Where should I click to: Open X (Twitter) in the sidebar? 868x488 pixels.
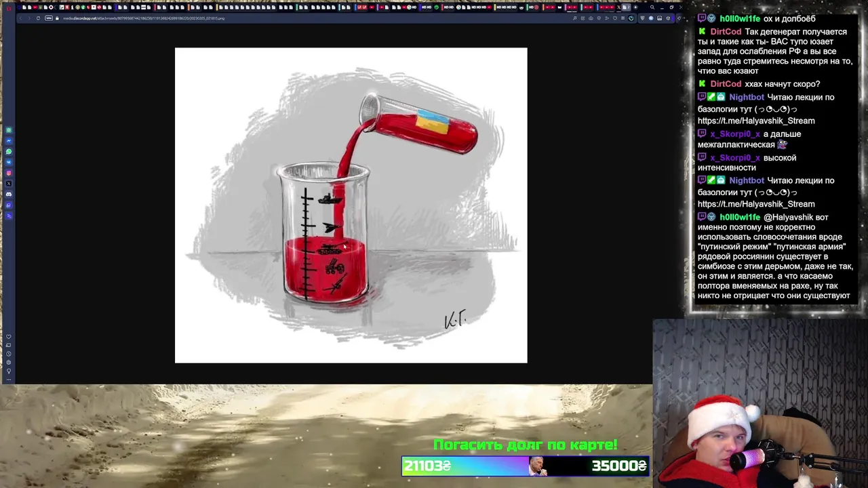pyautogui.click(x=9, y=184)
